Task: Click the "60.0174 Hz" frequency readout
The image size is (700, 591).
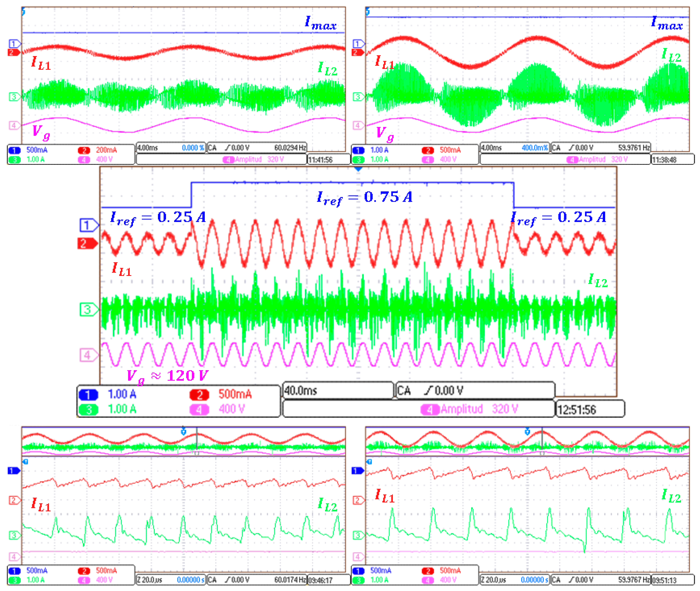Action: 290,580
